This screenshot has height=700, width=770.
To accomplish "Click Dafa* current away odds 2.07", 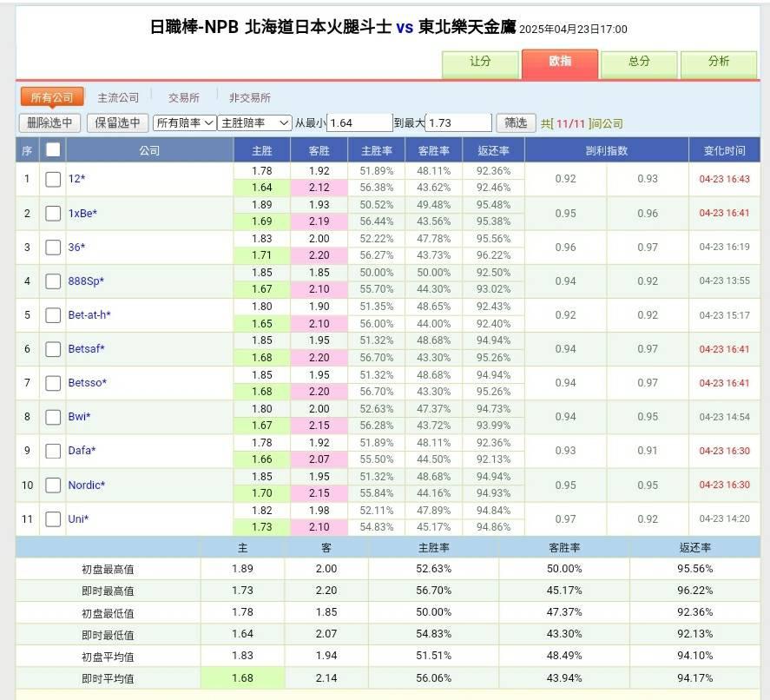I will 319,459.
